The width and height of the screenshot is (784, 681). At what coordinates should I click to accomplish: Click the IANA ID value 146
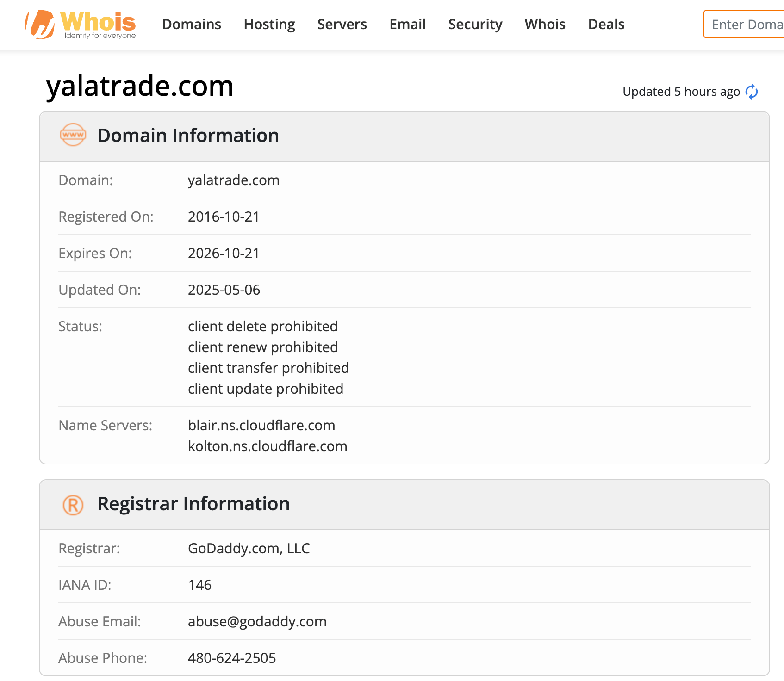[x=200, y=585]
